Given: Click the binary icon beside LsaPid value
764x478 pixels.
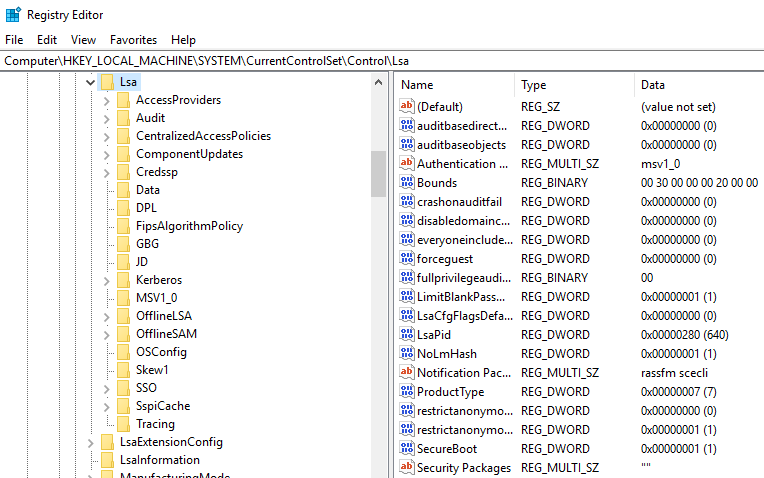Looking at the screenshot, I should tap(406, 335).
